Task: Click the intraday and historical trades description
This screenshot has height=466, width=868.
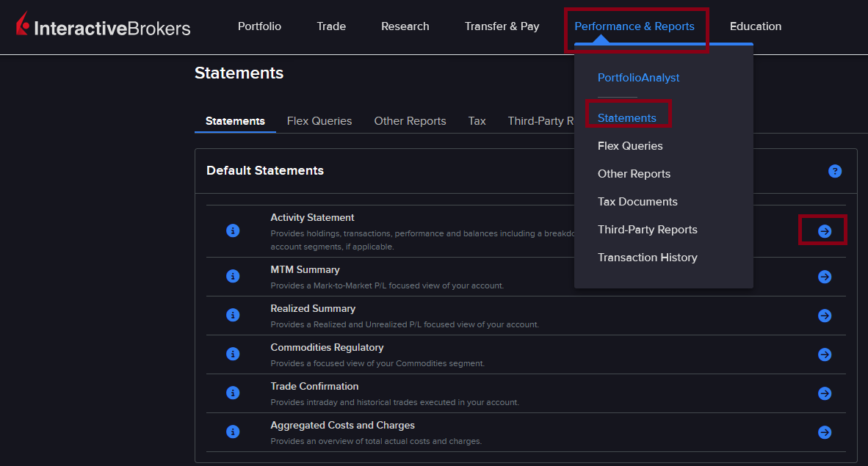Action: point(394,402)
